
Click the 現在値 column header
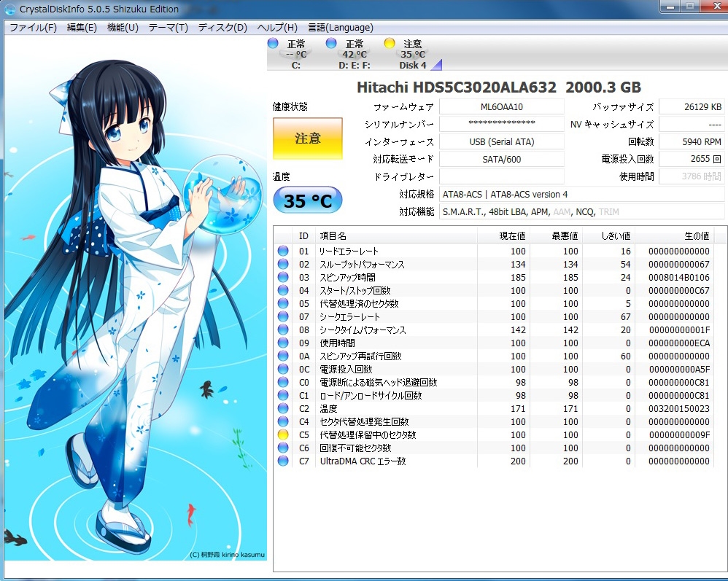click(x=503, y=235)
